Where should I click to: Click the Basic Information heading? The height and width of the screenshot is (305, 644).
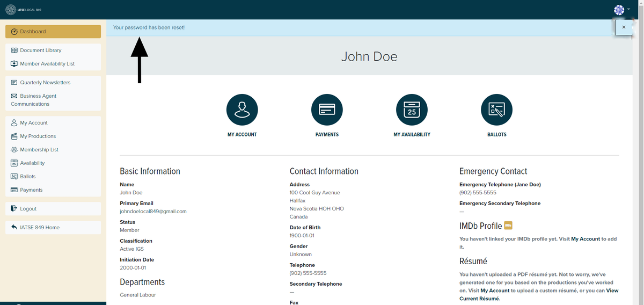coord(150,171)
